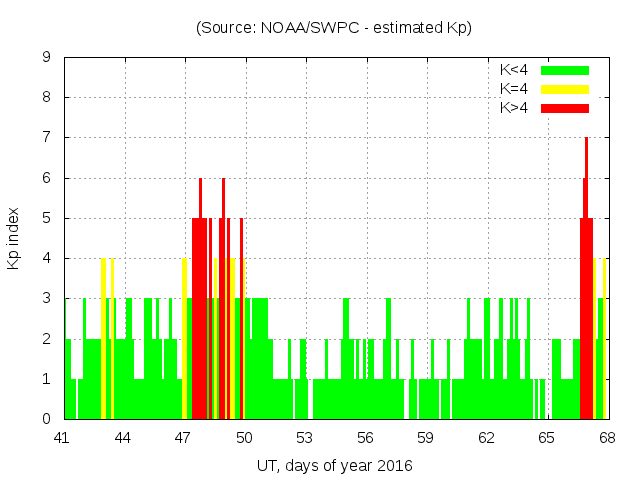Select the K>4 legend label text

coord(514,108)
